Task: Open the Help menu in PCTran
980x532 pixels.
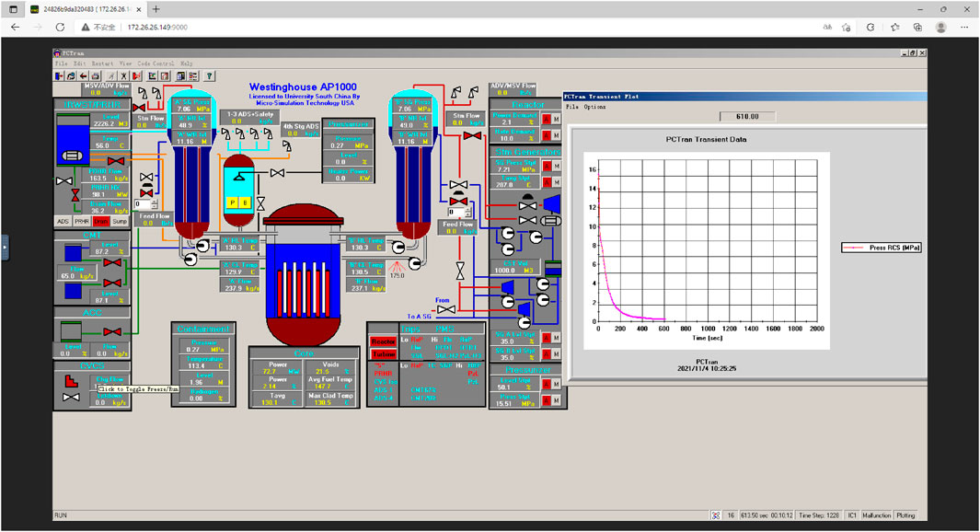Action: [x=186, y=64]
